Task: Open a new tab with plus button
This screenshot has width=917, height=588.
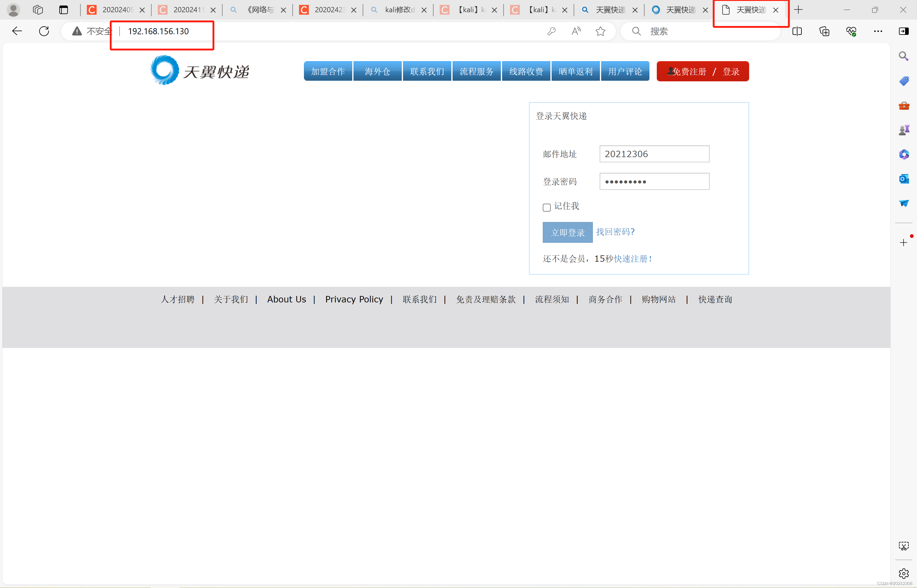Action: [798, 10]
